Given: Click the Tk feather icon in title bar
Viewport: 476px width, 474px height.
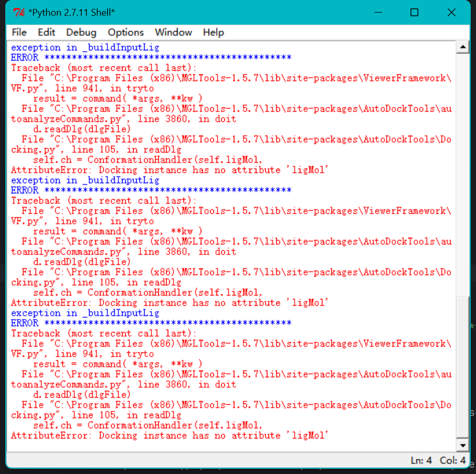Looking at the screenshot, I should [x=18, y=13].
